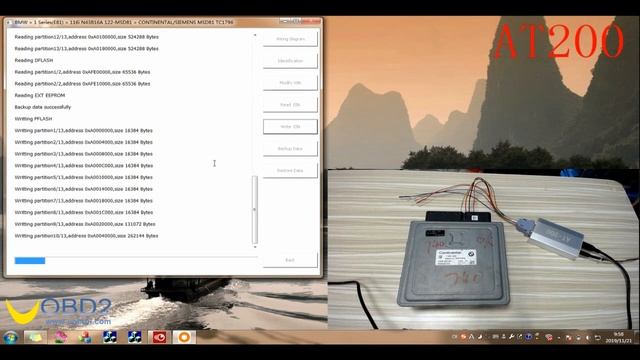Click the log vertical scrollbar thumb
Image resolution: width=640 pixels, height=360 pixels.
pos(255,209)
